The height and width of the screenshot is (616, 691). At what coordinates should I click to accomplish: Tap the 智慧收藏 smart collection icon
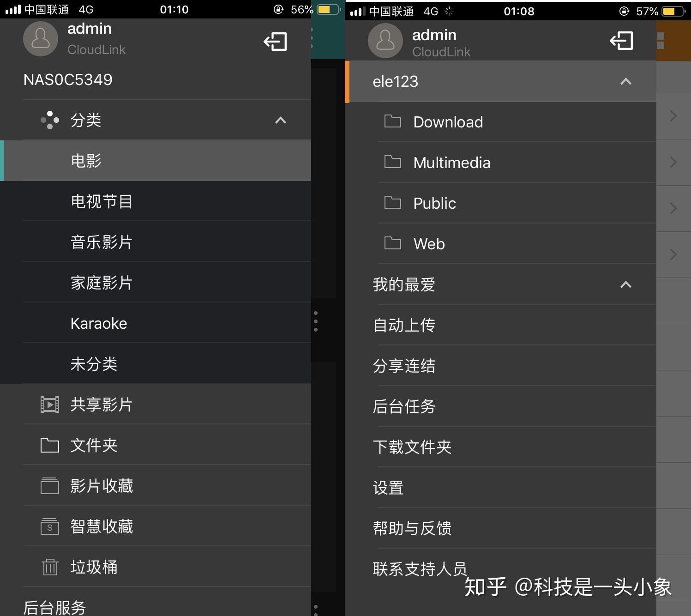[49, 526]
